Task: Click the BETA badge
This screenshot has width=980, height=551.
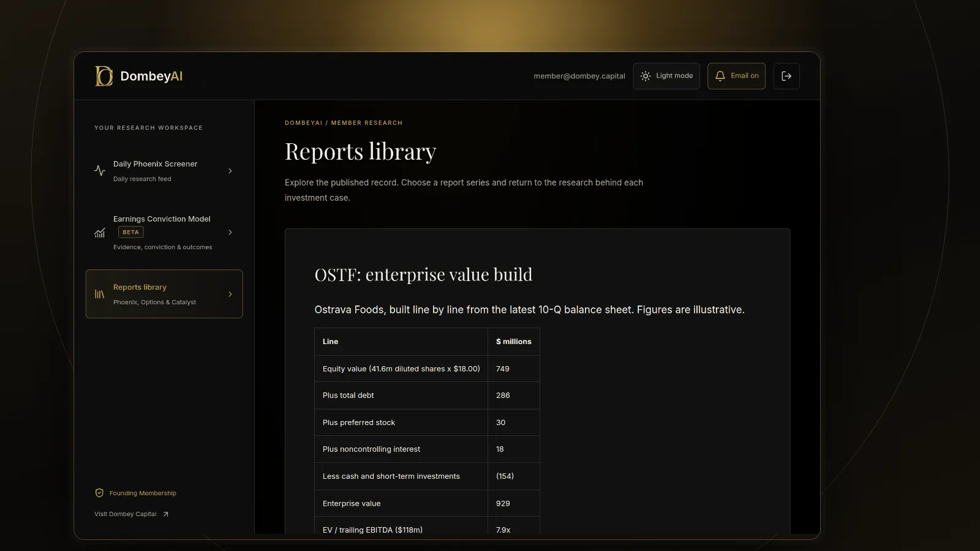Action: pyautogui.click(x=130, y=232)
